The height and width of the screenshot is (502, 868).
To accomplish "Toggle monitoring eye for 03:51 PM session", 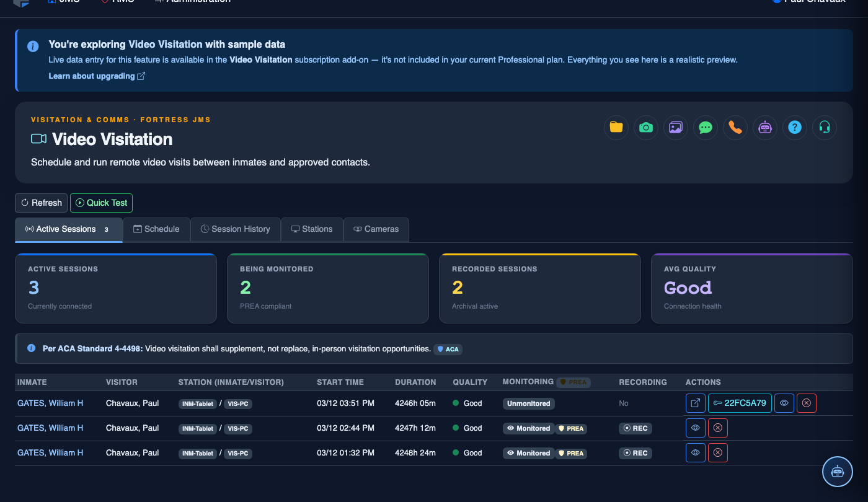I will tap(784, 403).
